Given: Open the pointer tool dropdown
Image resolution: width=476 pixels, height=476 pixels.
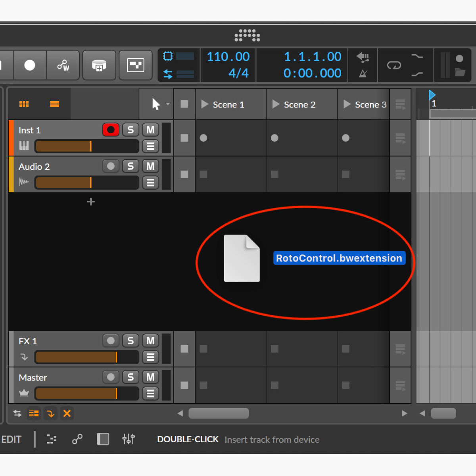Looking at the screenshot, I should pyautogui.click(x=168, y=104).
